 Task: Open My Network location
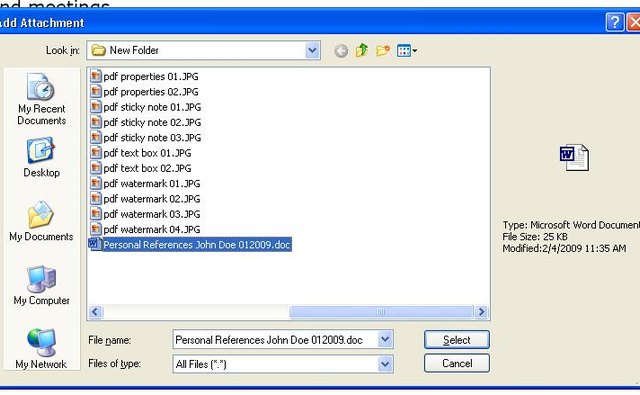click(41, 349)
